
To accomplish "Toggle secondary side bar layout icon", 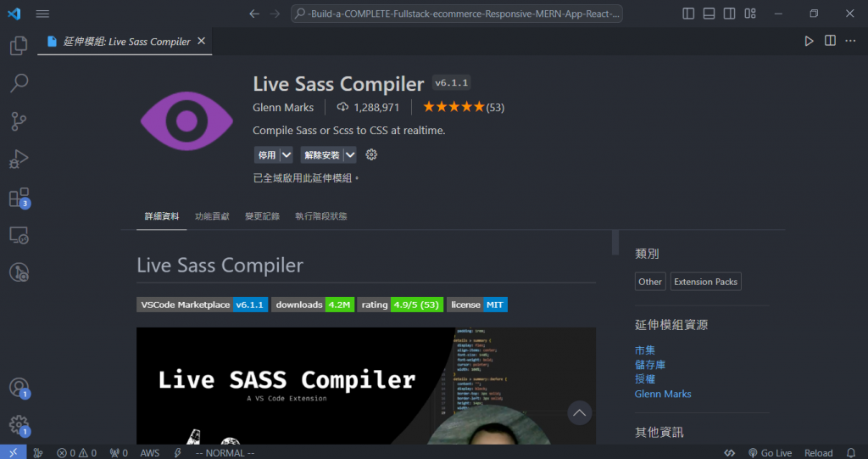I will point(729,14).
